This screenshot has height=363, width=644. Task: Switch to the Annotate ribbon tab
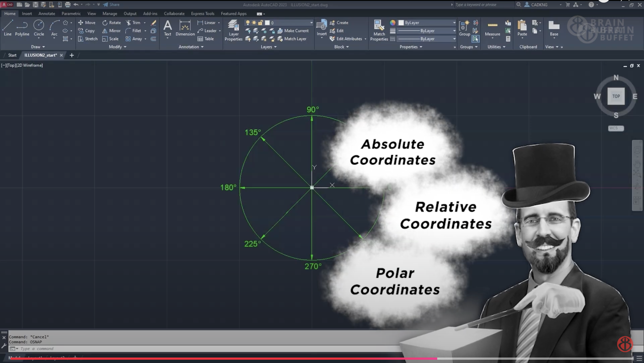(47, 14)
